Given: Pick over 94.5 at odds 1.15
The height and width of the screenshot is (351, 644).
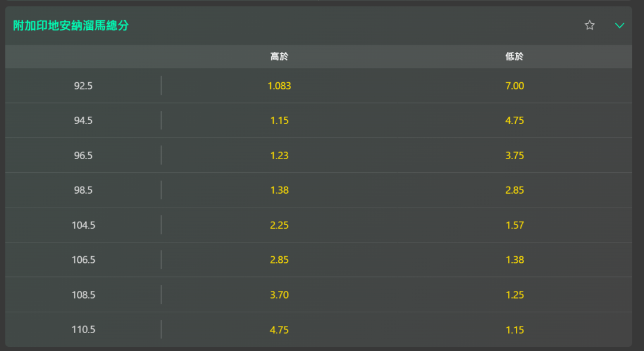Looking at the screenshot, I should pyautogui.click(x=279, y=120).
